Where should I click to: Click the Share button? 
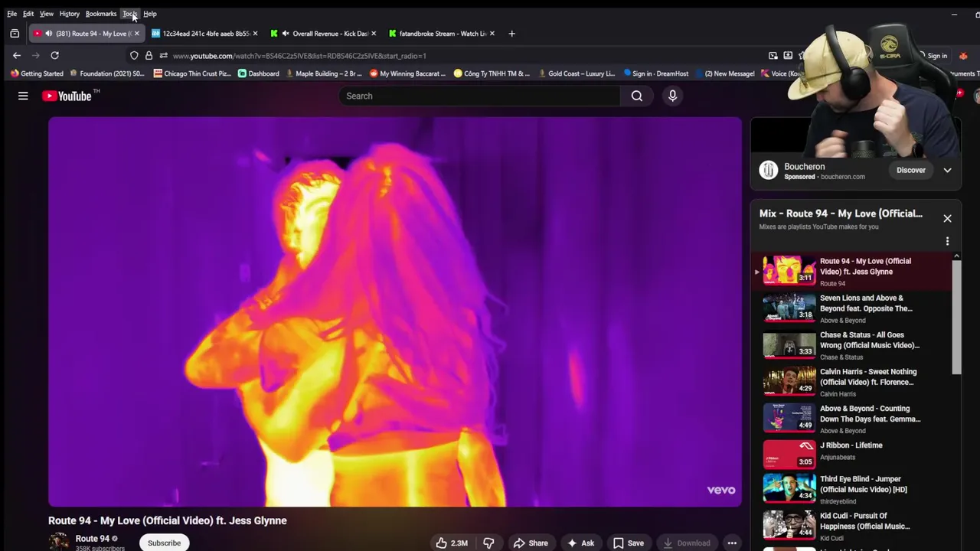click(531, 543)
